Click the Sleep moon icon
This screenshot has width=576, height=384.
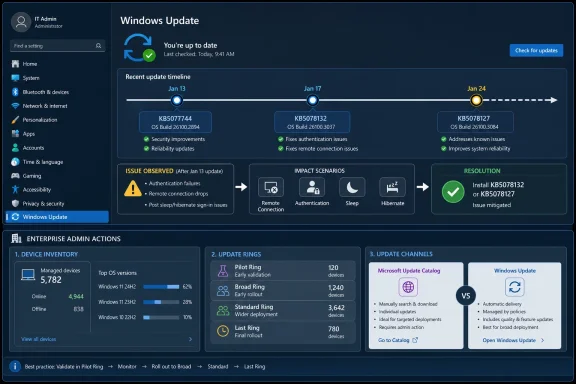[352, 187]
